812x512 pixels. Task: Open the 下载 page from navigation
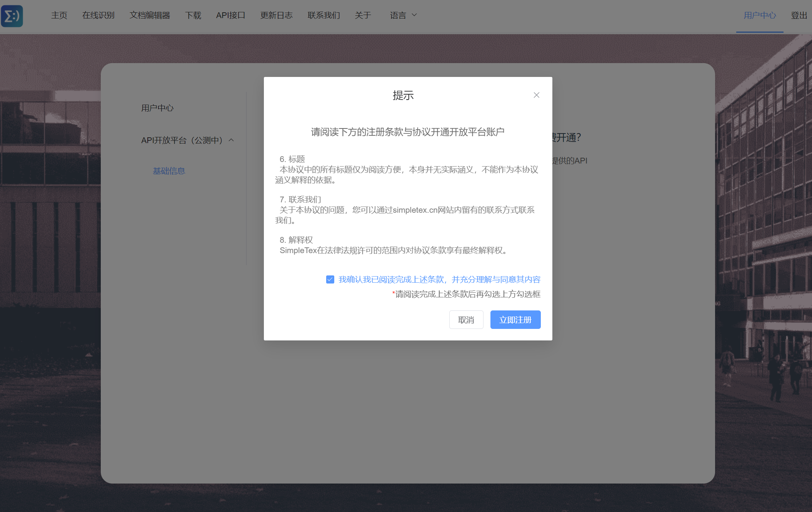tap(193, 15)
